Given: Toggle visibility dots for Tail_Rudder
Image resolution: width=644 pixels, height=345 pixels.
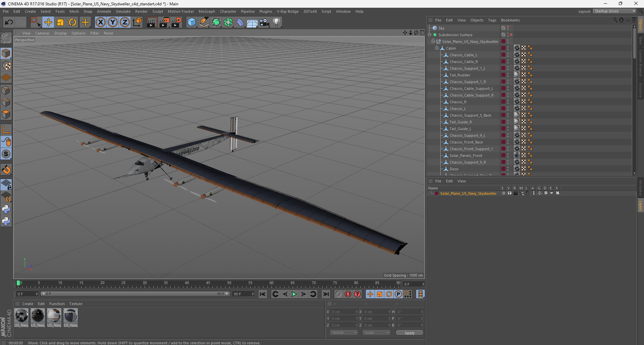Looking at the screenshot, I should 508,75.
